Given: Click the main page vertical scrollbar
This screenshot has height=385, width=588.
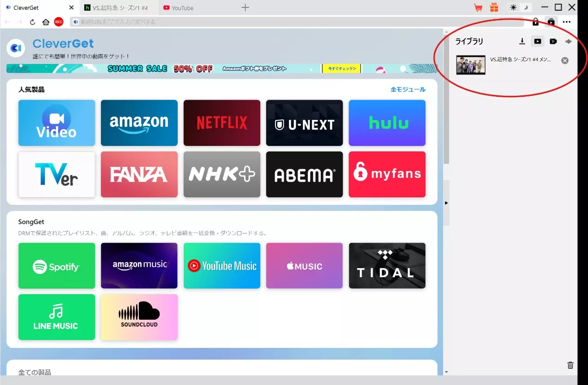Looking at the screenshot, I should pyautogui.click(x=446, y=98).
